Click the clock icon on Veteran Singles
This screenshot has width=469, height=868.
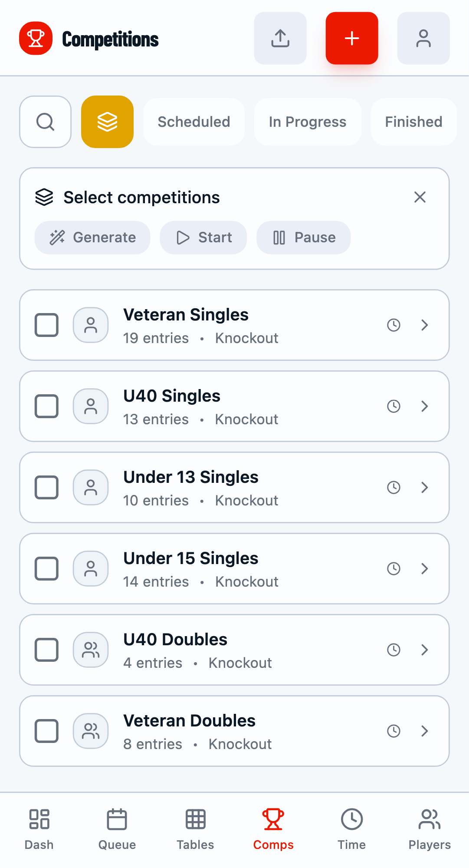click(x=394, y=325)
